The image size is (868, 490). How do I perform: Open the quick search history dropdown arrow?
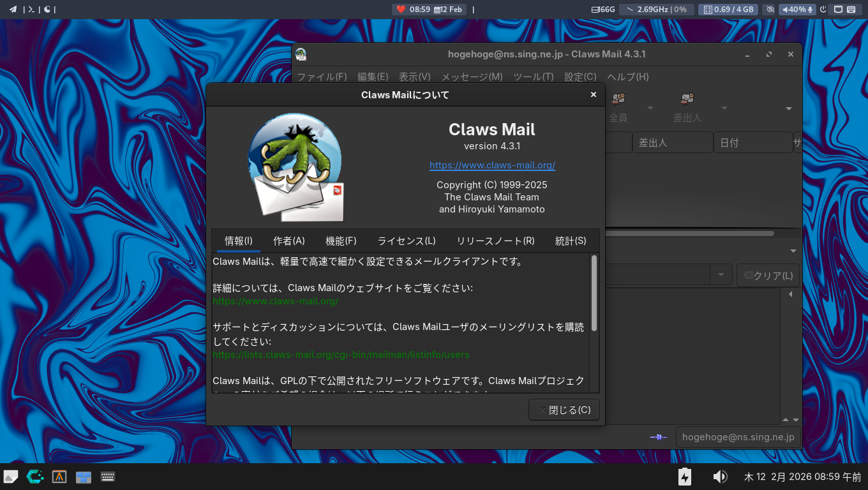[x=721, y=275]
